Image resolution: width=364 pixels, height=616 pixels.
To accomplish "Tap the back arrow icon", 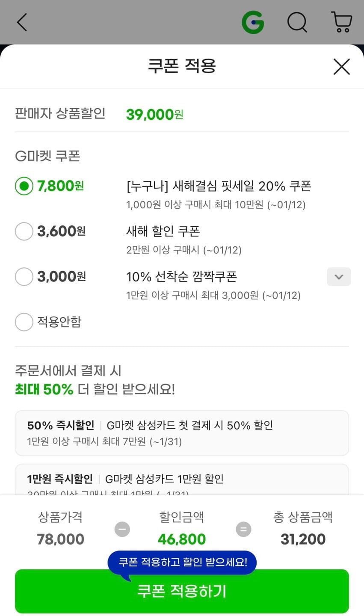I will tap(22, 22).
